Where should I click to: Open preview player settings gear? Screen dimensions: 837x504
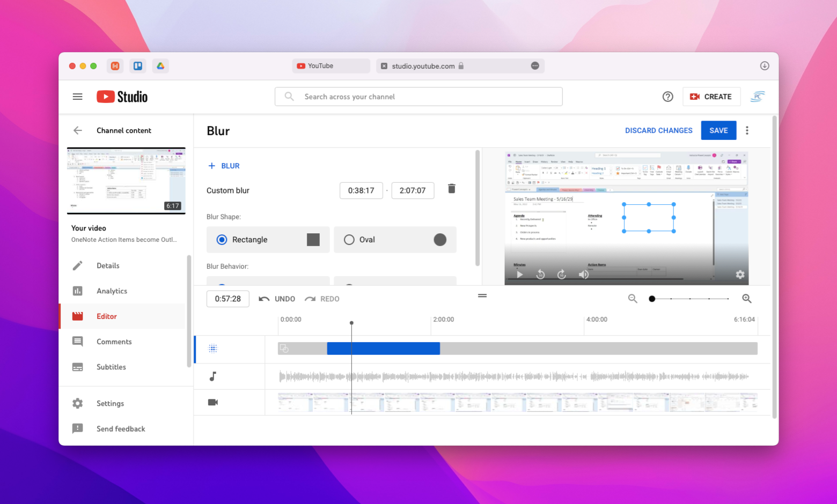point(740,275)
